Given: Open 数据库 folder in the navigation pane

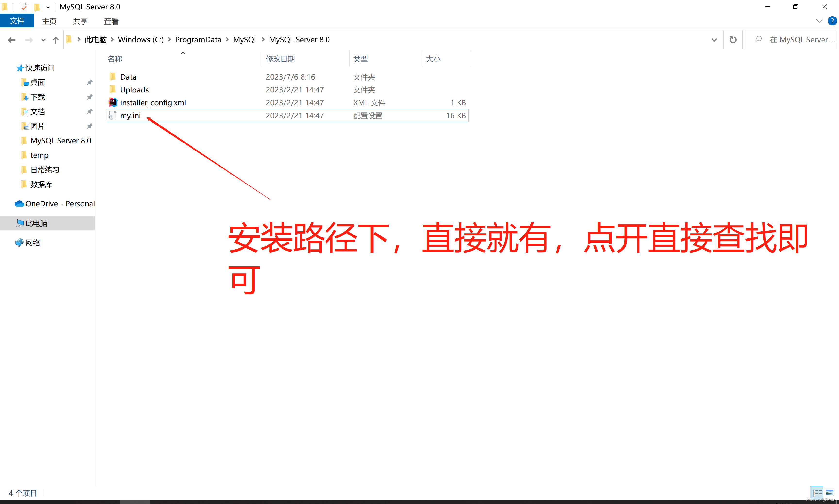Looking at the screenshot, I should [41, 185].
